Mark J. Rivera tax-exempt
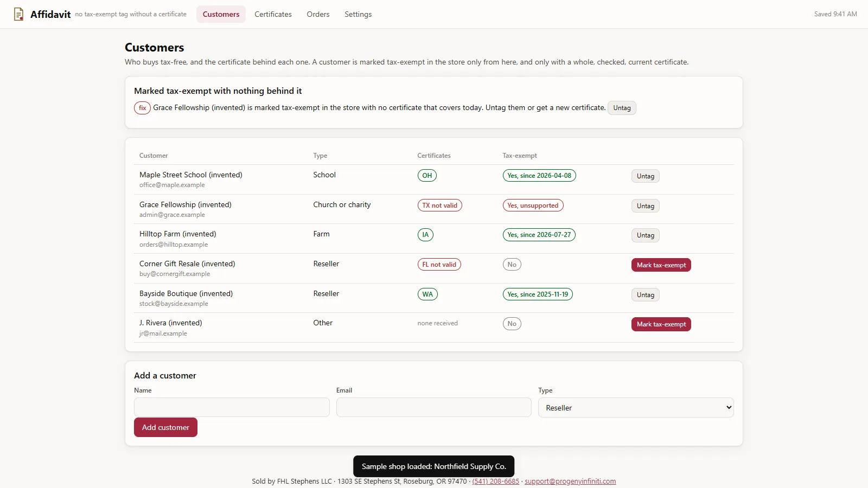The height and width of the screenshot is (488, 868). tap(661, 324)
